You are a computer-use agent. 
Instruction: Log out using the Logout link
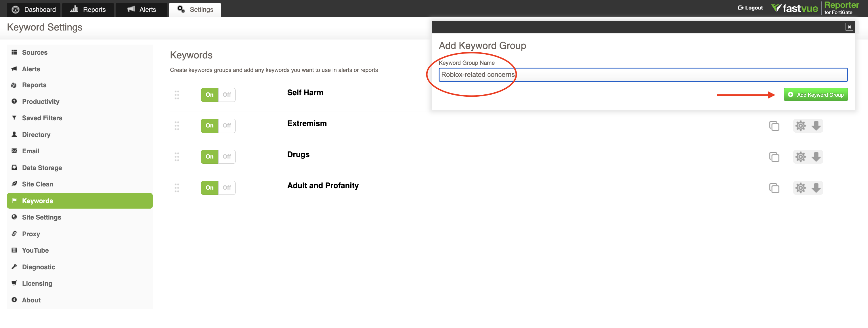[750, 8]
